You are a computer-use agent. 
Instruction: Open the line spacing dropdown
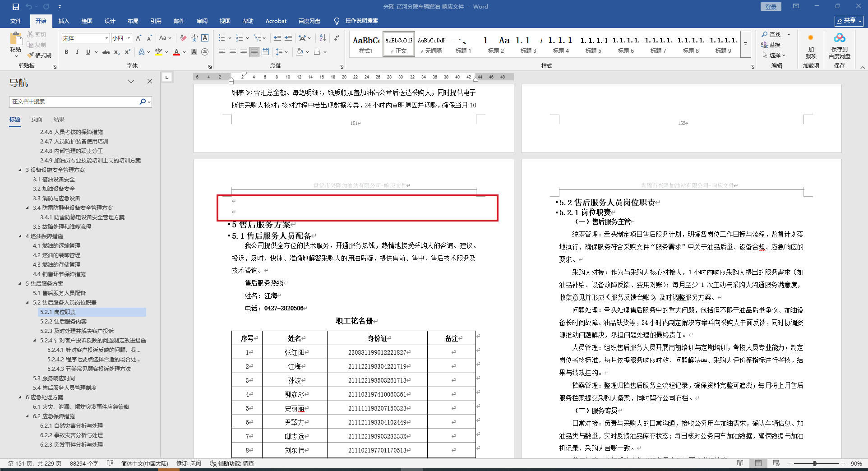click(282, 52)
